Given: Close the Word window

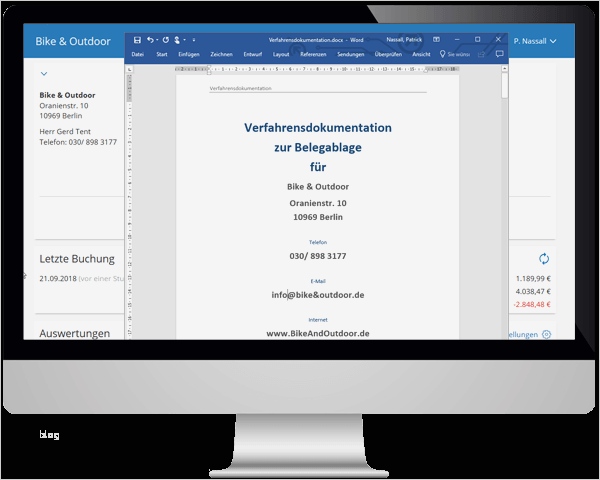Looking at the screenshot, I should tap(498, 39).
